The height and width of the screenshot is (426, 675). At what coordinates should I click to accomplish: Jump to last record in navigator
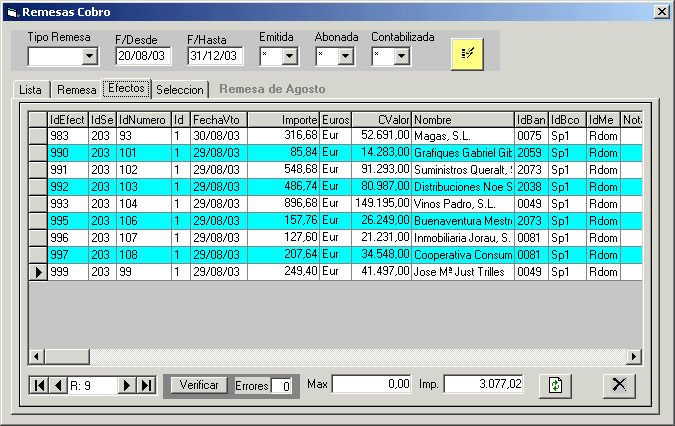pos(146,385)
